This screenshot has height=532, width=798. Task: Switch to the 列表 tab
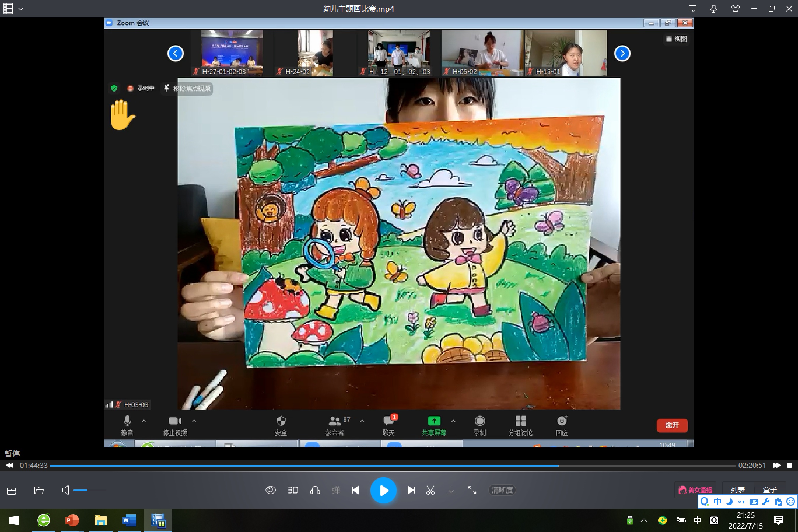click(x=738, y=490)
